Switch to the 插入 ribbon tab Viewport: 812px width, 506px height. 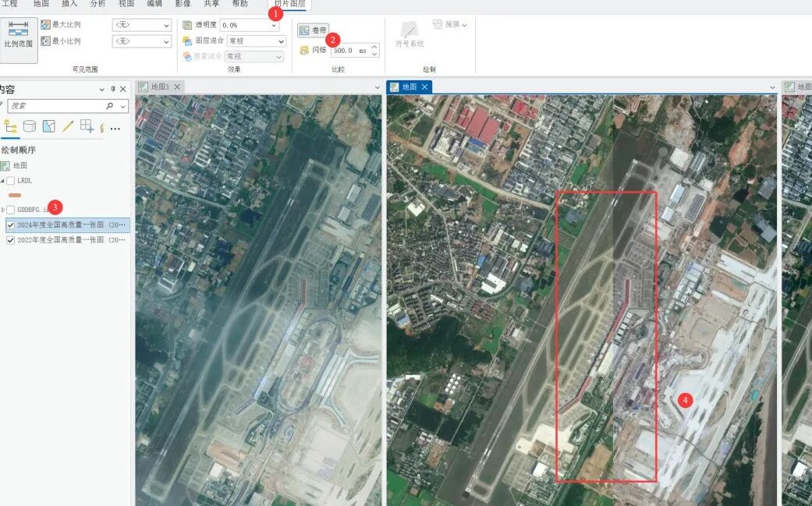point(69,4)
